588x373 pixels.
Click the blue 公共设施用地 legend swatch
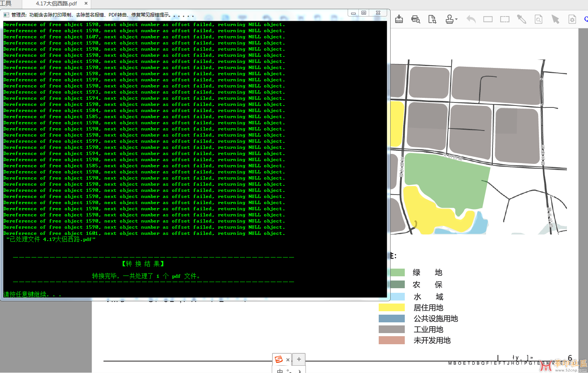392,319
